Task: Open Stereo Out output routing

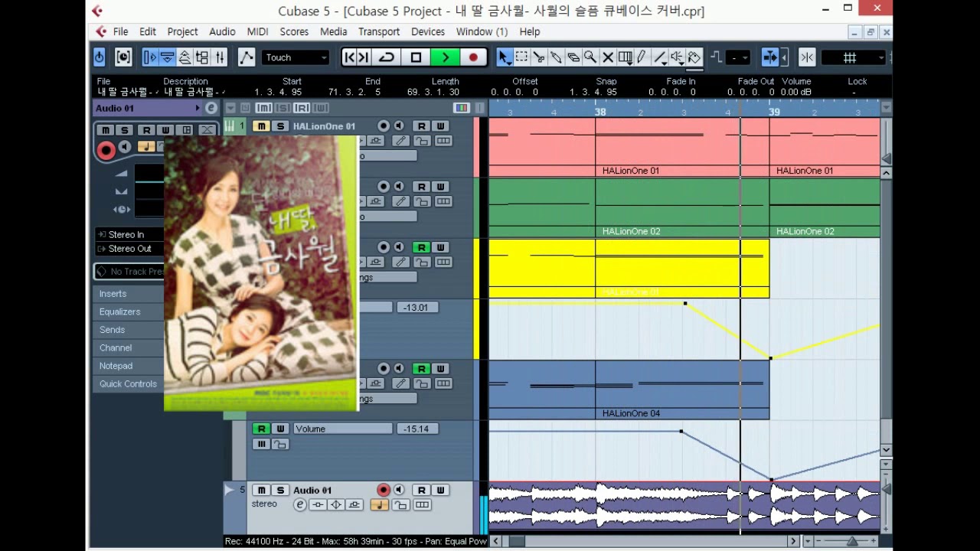Action: coord(129,249)
